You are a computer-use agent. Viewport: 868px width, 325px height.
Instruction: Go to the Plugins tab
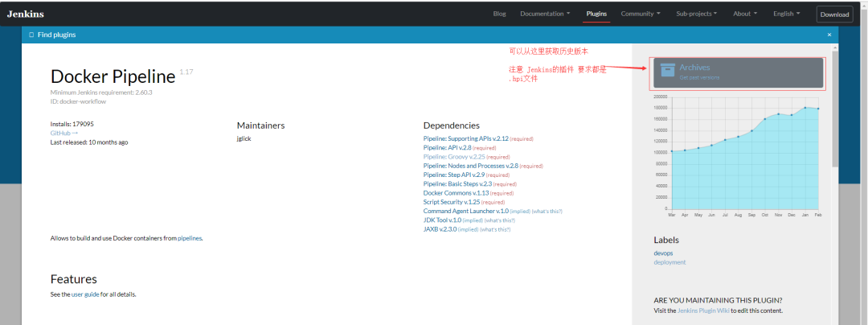click(x=596, y=14)
